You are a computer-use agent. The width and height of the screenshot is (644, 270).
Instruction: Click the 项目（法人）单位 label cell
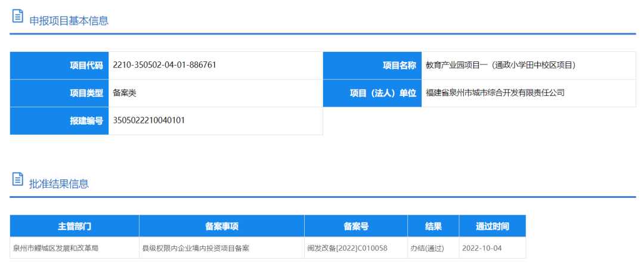(x=372, y=93)
